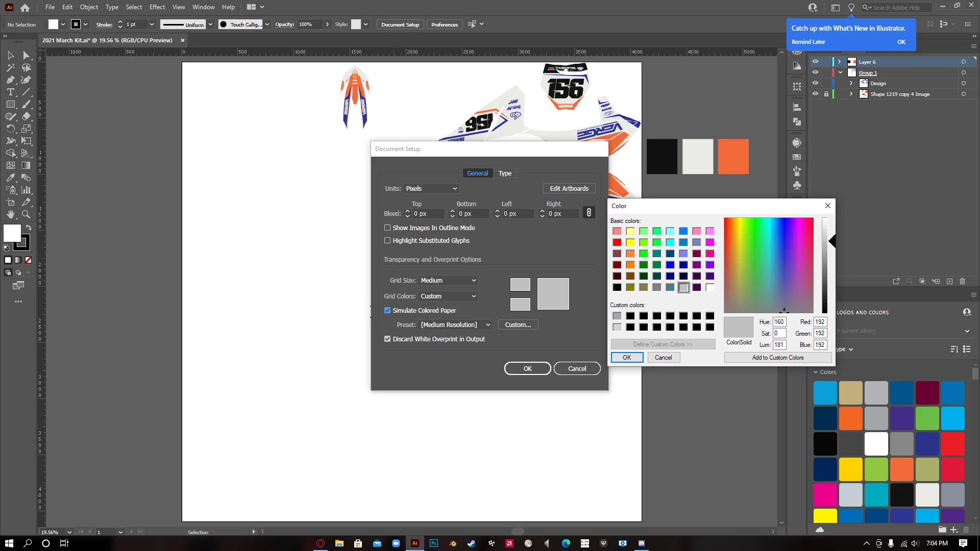This screenshot has height=551, width=980.
Task: Select the Rectangle tool
Action: (x=10, y=104)
